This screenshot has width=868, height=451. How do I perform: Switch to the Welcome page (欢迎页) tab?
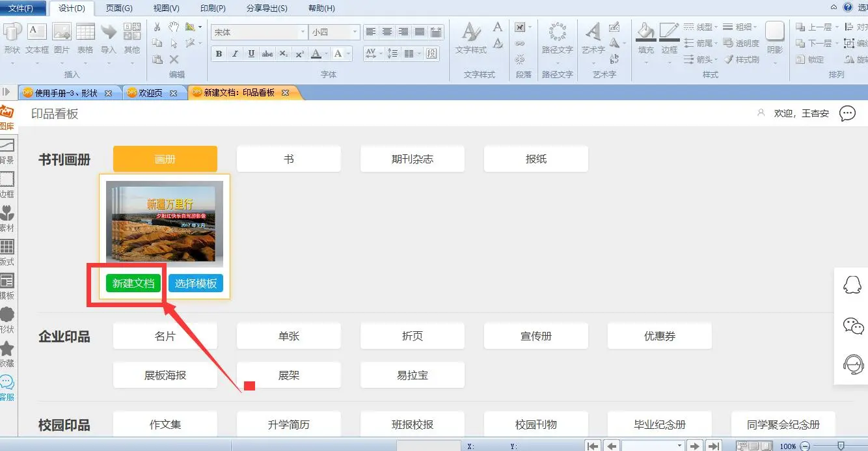coord(150,93)
